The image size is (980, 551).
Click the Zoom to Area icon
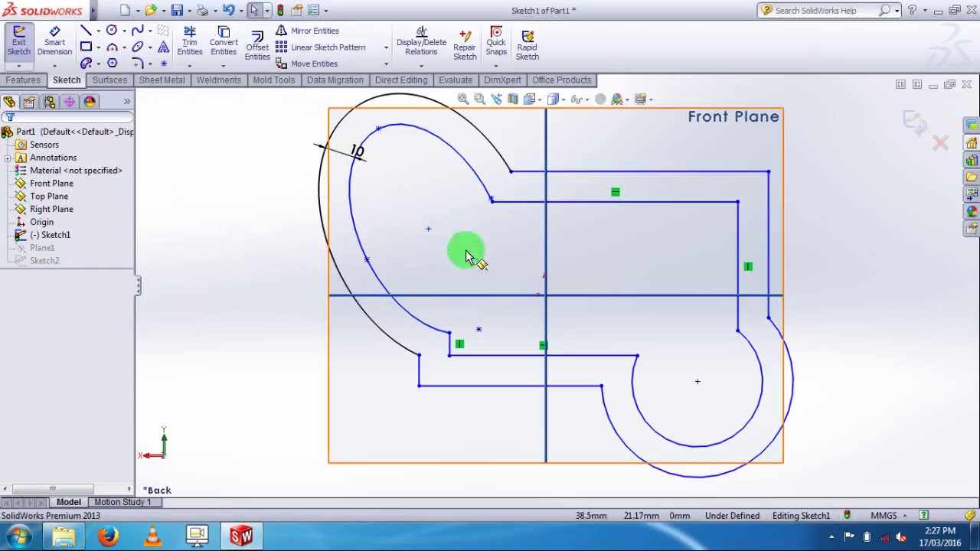tap(479, 99)
